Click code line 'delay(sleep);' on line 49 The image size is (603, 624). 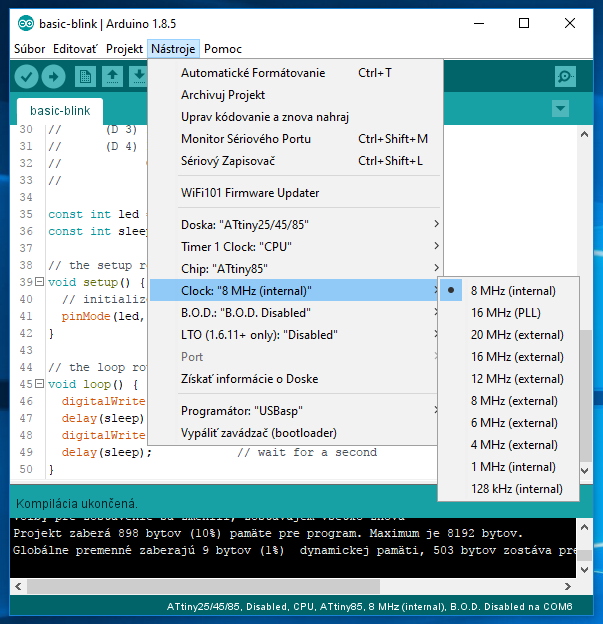107,452
